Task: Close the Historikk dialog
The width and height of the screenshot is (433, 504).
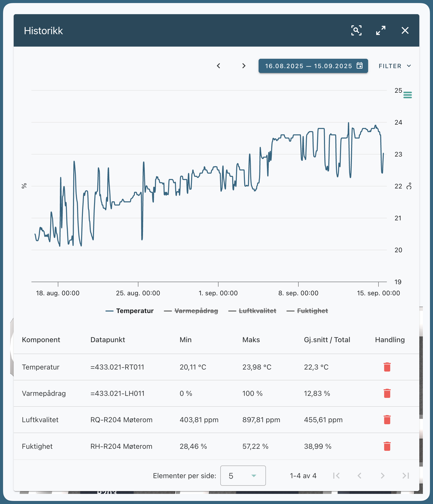Action: (x=405, y=30)
